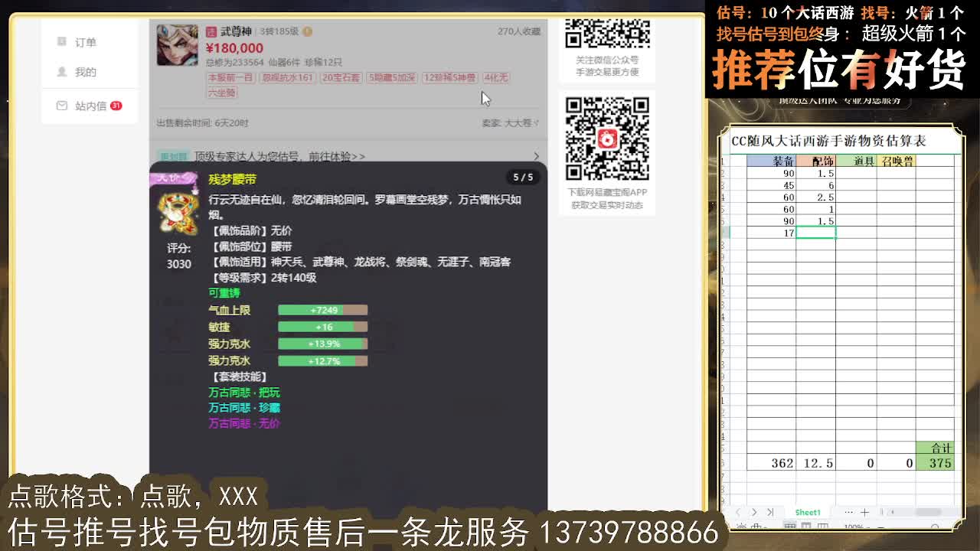Open the 武尊神 character avatar
This screenshot has width=980, height=551.
(x=177, y=45)
